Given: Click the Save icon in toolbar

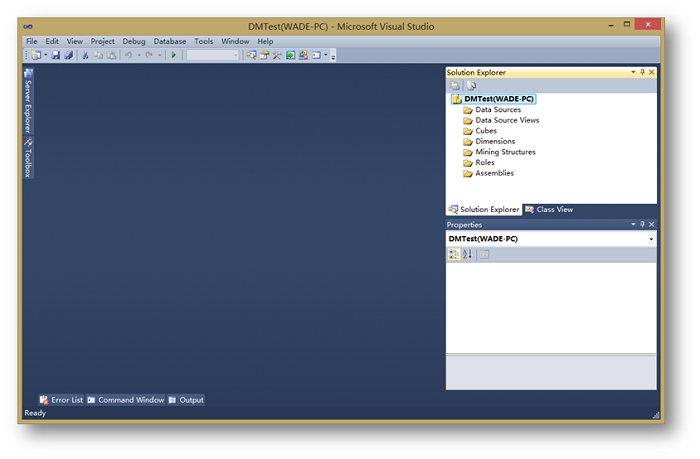Looking at the screenshot, I should (x=55, y=55).
